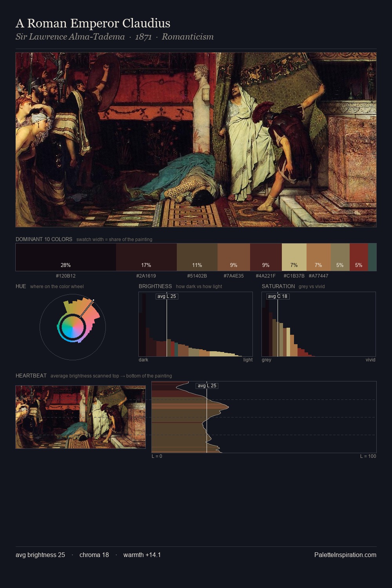This screenshot has width=392, height=588.
Task: Select the 17% dark maroon swatch
Action: (146, 257)
